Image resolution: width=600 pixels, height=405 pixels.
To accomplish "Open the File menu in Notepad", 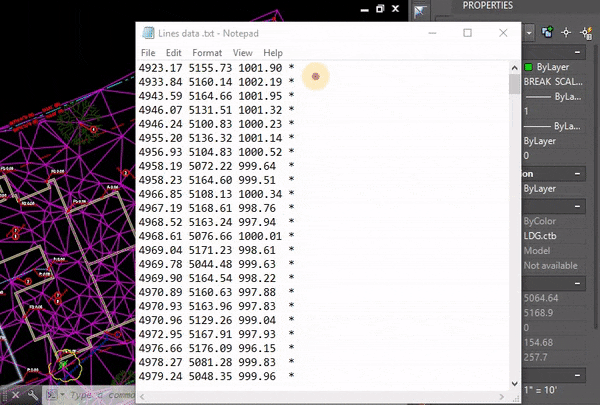I will [x=148, y=53].
